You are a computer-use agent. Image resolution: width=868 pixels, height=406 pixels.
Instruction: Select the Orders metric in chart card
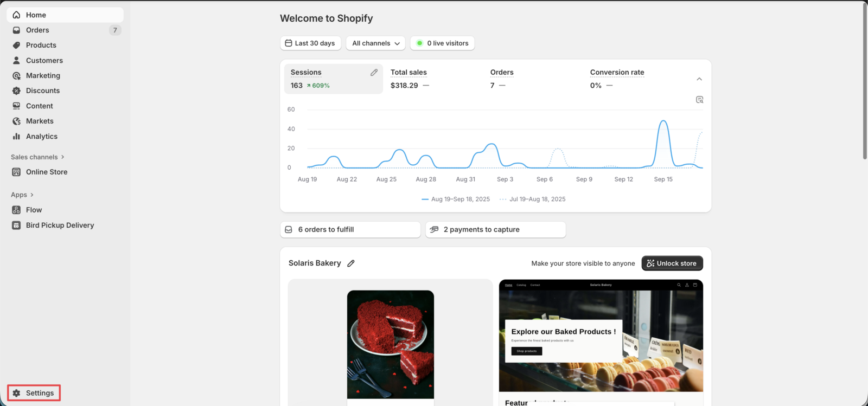point(534,79)
